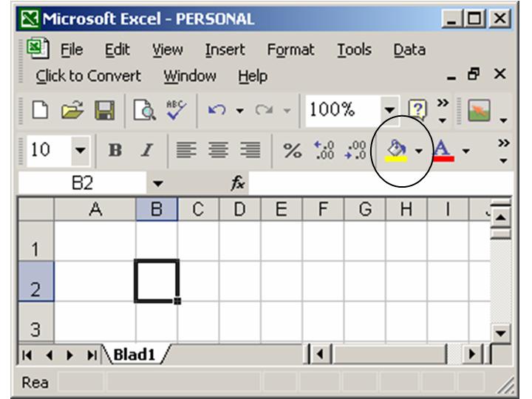Screen dimensions: 532x399
Task: Select the Blad1 sheet tab
Action: (134, 355)
